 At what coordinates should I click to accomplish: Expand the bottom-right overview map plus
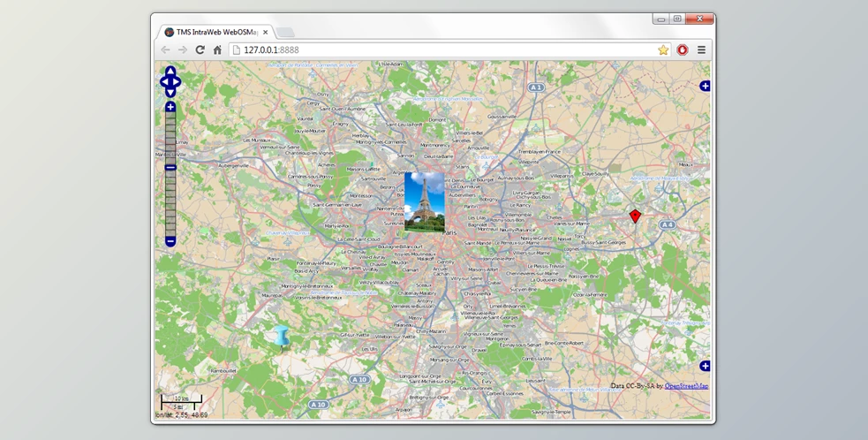(x=705, y=366)
